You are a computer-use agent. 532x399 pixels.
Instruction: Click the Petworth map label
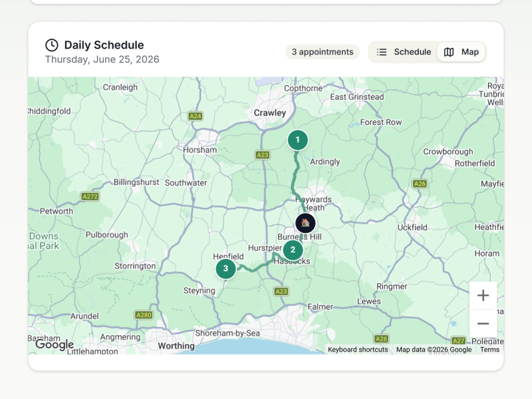coord(57,211)
